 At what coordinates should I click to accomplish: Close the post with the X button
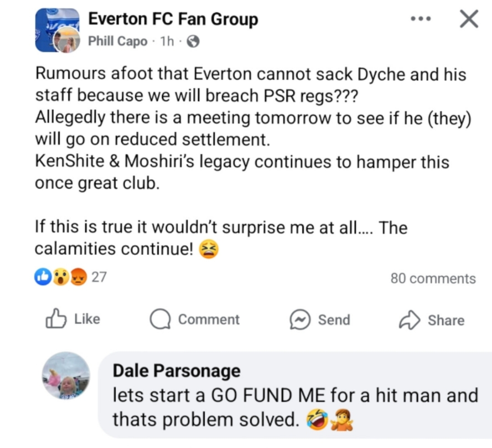coord(468,20)
